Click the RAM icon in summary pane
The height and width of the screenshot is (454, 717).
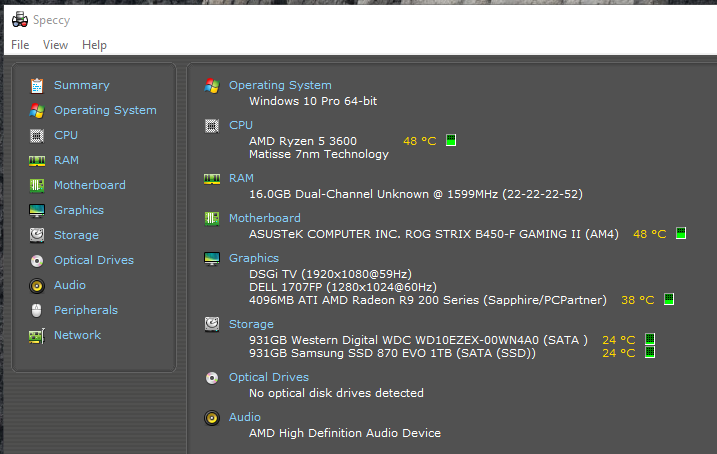[212, 179]
